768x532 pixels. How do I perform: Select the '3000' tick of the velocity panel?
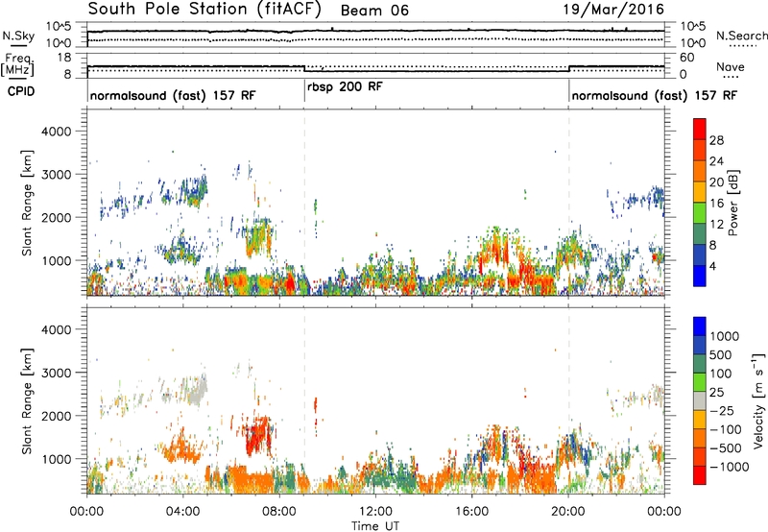[x=56, y=373]
